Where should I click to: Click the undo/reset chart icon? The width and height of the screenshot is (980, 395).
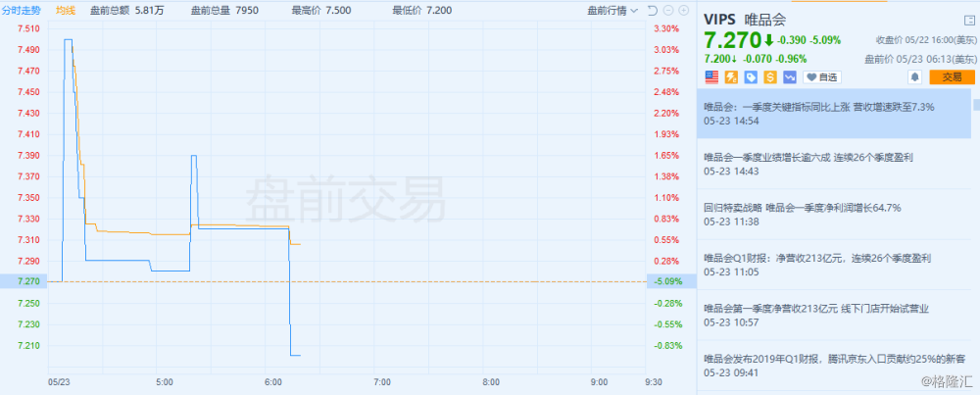click(650, 11)
